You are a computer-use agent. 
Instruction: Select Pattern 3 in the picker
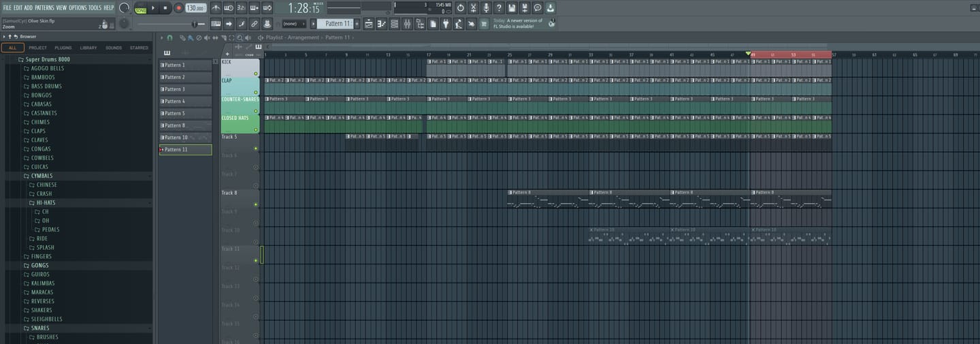(x=186, y=89)
